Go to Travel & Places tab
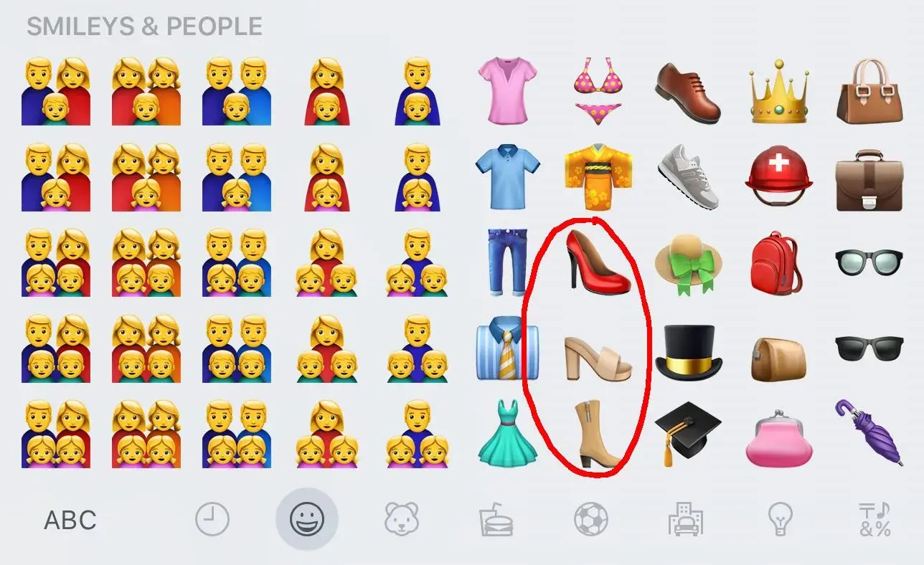924x565 pixels. pyautogui.click(x=686, y=519)
